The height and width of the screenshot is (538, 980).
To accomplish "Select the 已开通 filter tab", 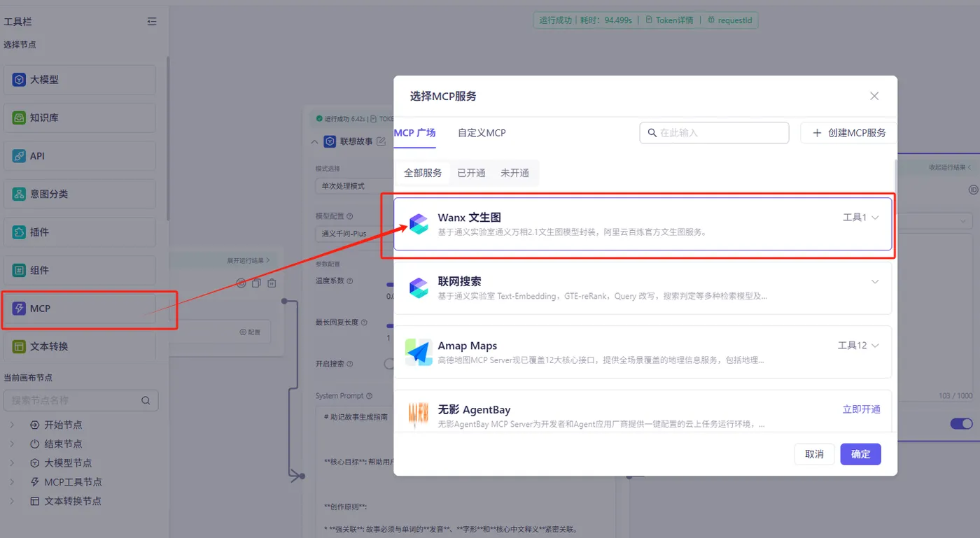I will [471, 173].
